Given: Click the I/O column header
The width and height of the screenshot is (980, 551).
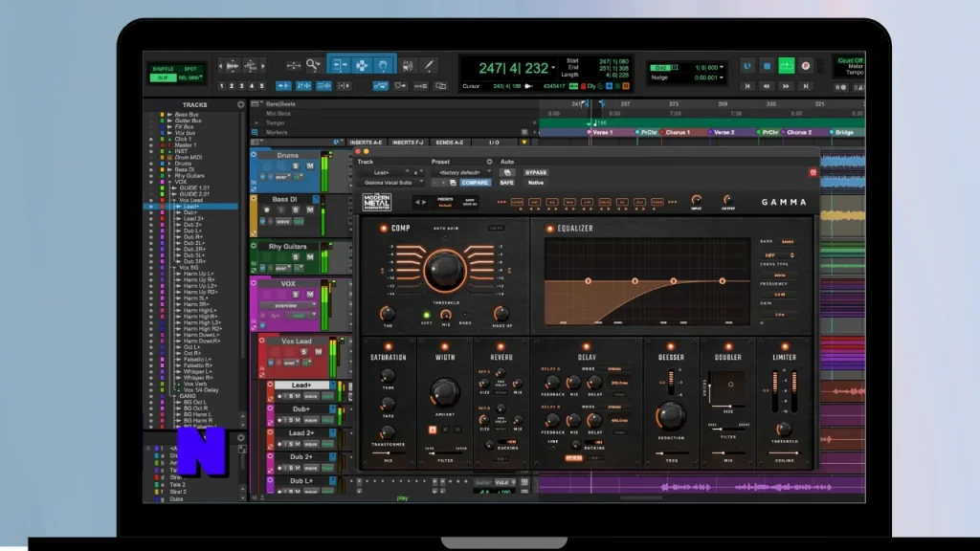Looking at the screenshot, I should 495,143.
